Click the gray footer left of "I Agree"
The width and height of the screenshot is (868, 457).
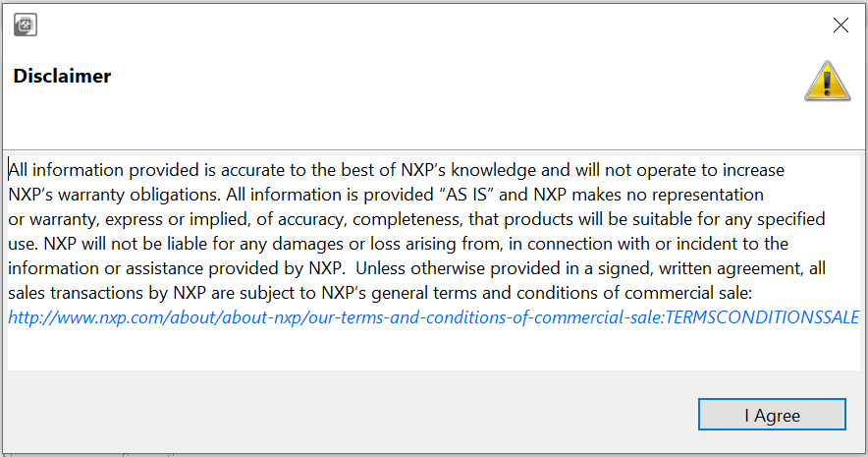tap(344, 414)
